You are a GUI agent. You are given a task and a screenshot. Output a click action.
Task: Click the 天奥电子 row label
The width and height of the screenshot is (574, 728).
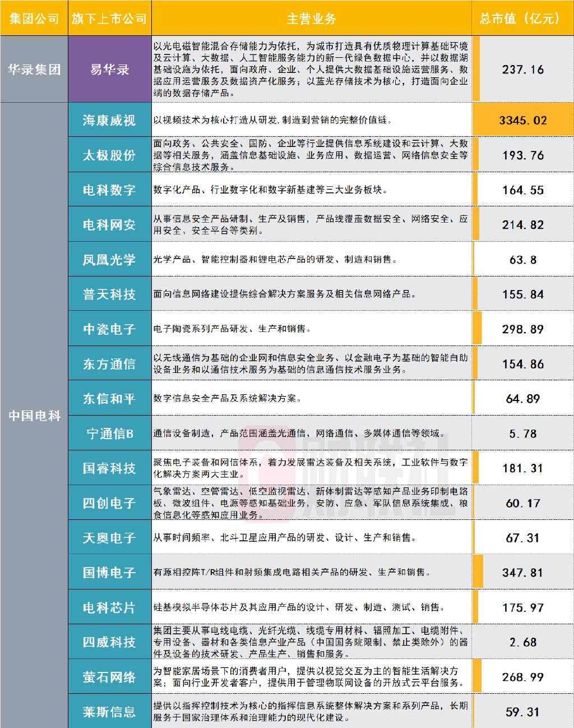(109, 538)
